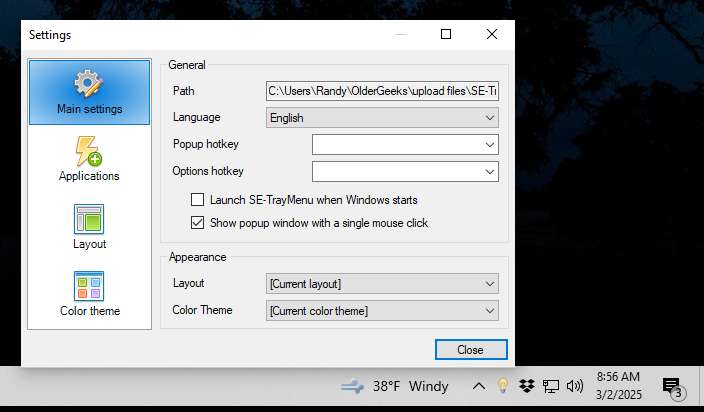The image size is (704, 412).
Task: Open the Color theme section
Action: pyautogui.click(x=89, y=294)
